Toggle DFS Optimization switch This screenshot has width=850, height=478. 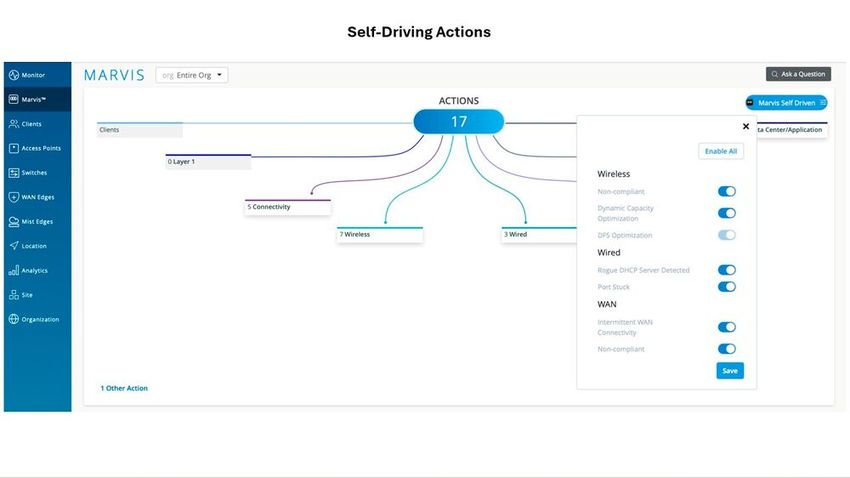tap(727, 235)
